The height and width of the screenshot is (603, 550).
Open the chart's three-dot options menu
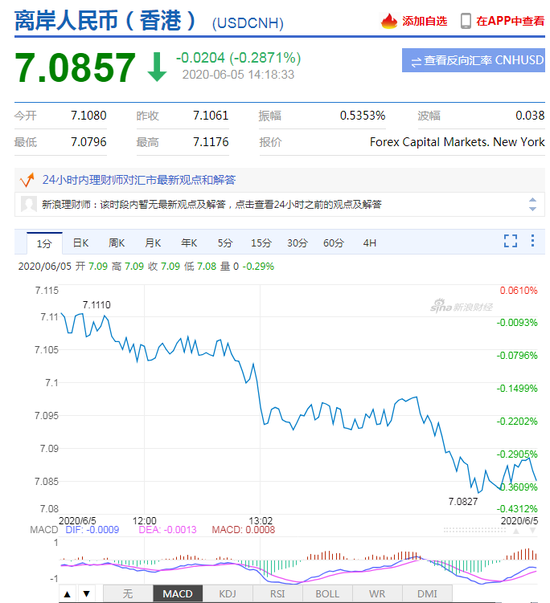point(532,241)
